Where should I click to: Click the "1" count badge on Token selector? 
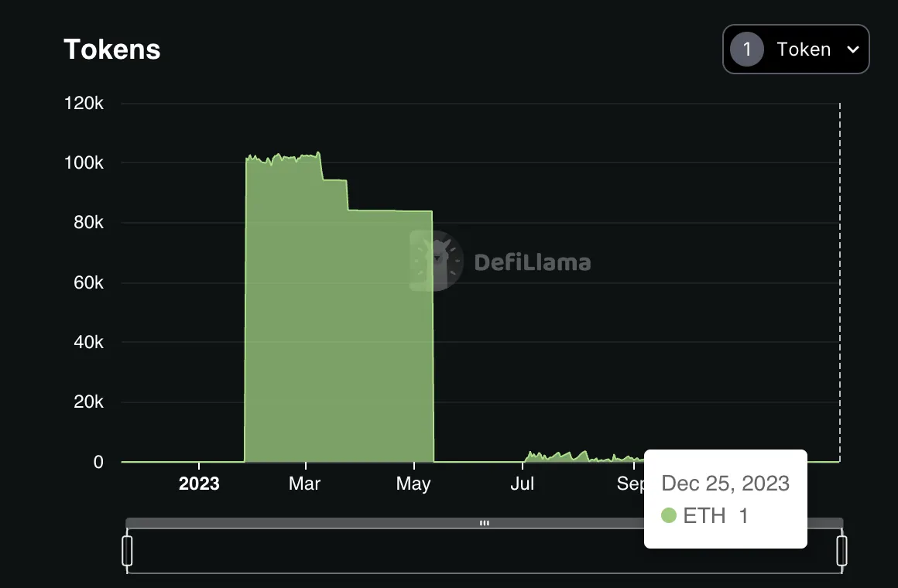pyautogui.click(x=746, y=50)
